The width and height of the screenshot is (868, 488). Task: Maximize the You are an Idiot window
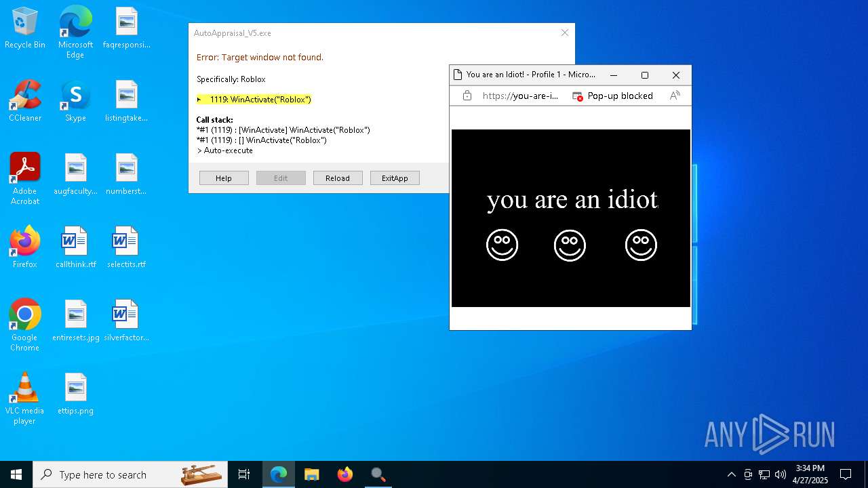645,75
